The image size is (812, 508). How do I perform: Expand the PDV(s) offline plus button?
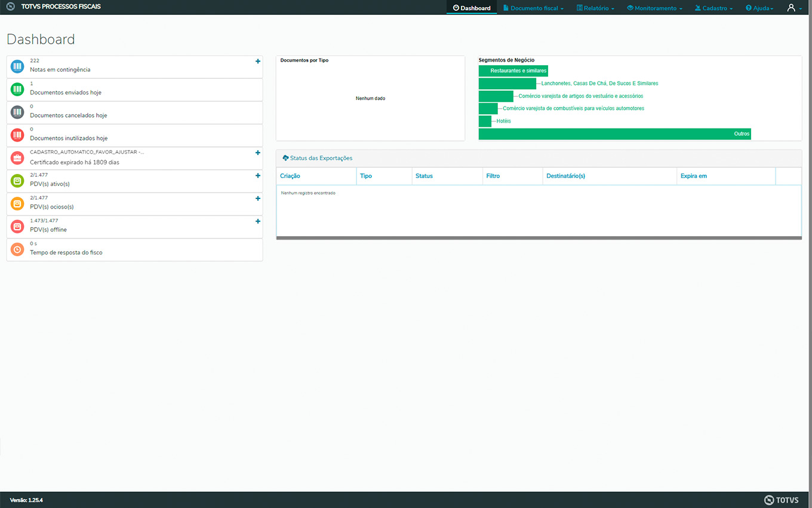coord(258,222)
